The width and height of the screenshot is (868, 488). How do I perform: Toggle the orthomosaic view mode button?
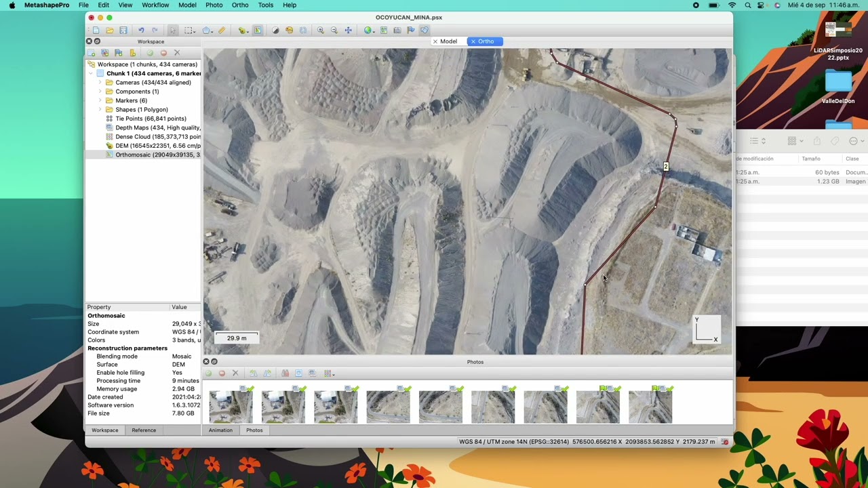pyautogui.click(x=258, y=30)
